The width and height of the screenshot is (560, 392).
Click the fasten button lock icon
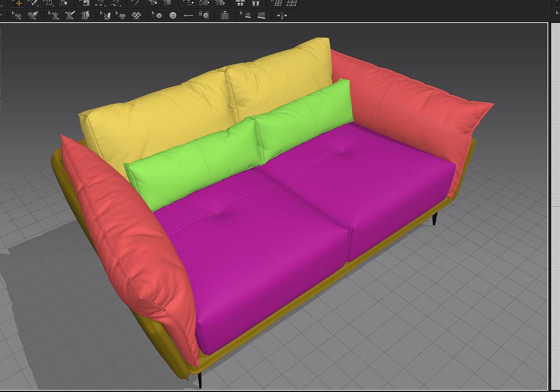click(x=204, y=15)
